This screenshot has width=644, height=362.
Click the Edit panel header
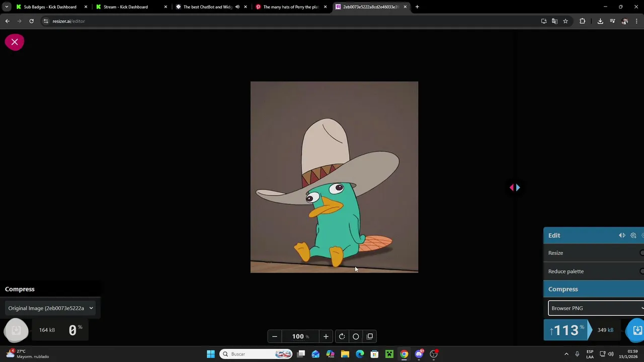[594, 235]
